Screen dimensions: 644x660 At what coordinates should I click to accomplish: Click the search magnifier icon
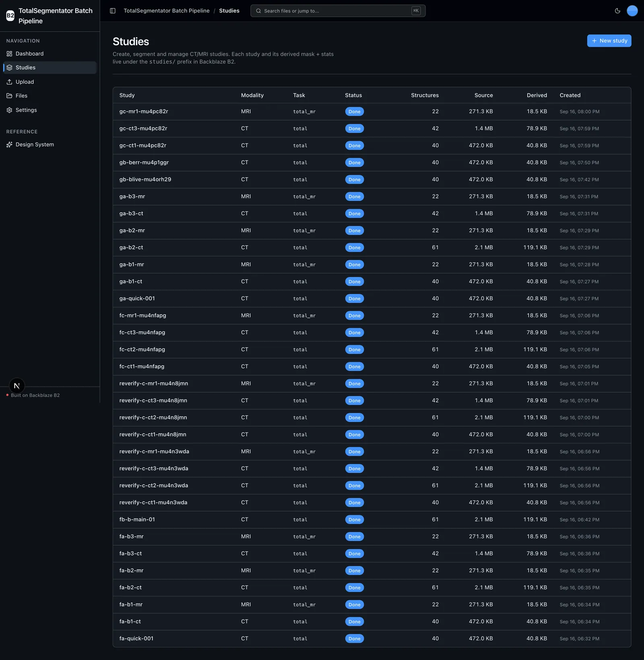(x=258, y=11)
